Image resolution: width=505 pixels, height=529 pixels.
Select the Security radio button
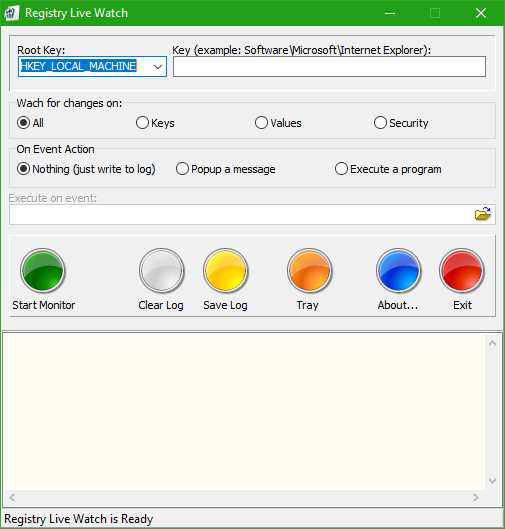401,123
